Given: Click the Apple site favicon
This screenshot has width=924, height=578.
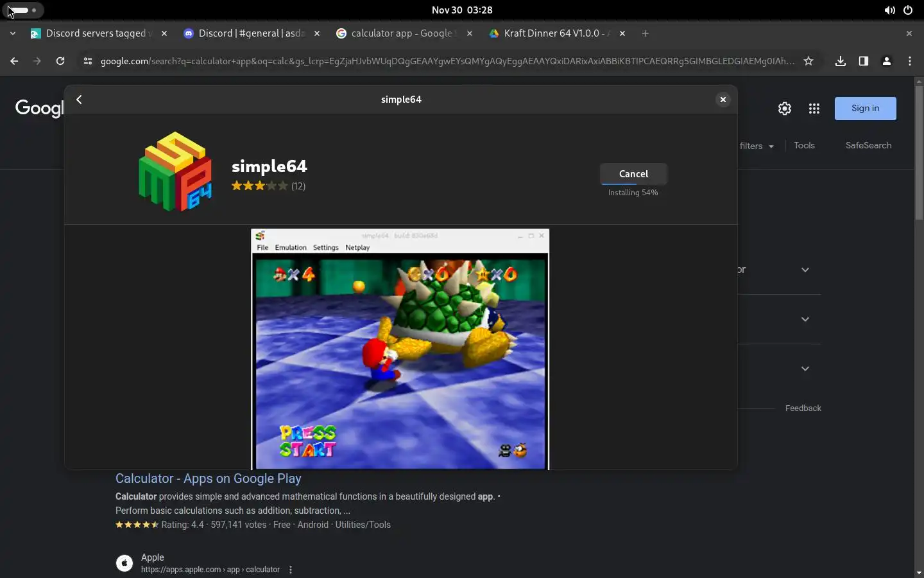Looking at the screenshot, I should point(124,563).
